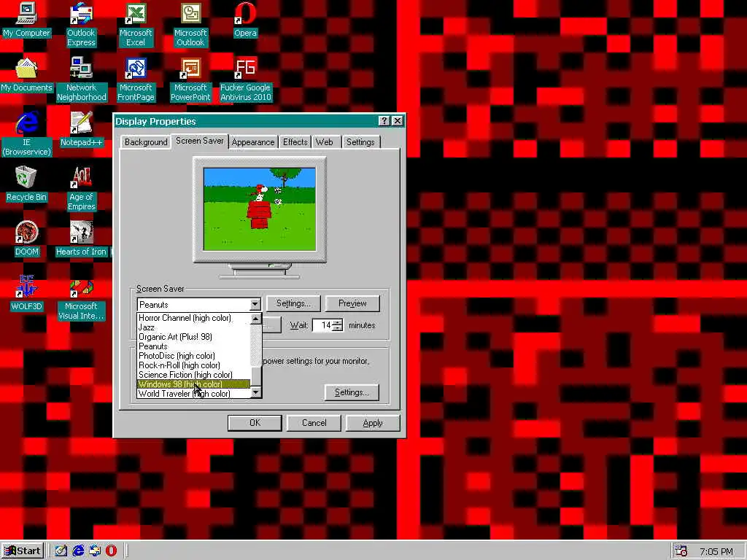The width and height of the screenshot is (747, 560).
Task: Click the Preview button
Action: (352, 303)
